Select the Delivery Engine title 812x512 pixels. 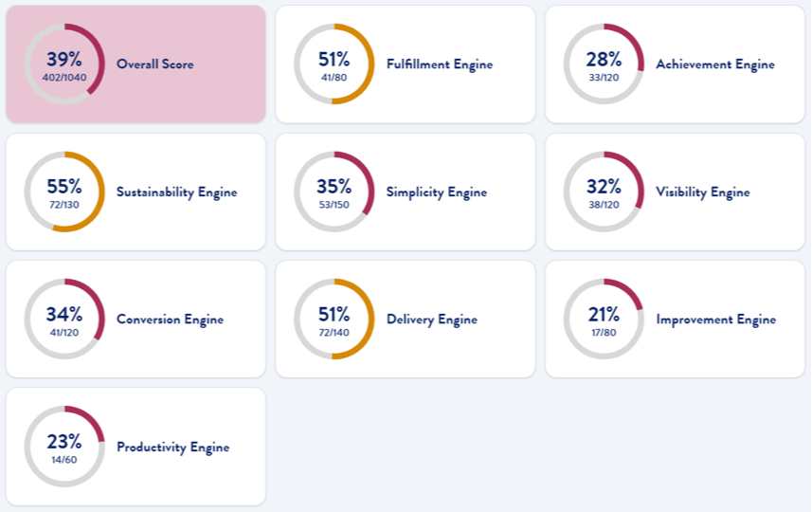tap(431, 320)
